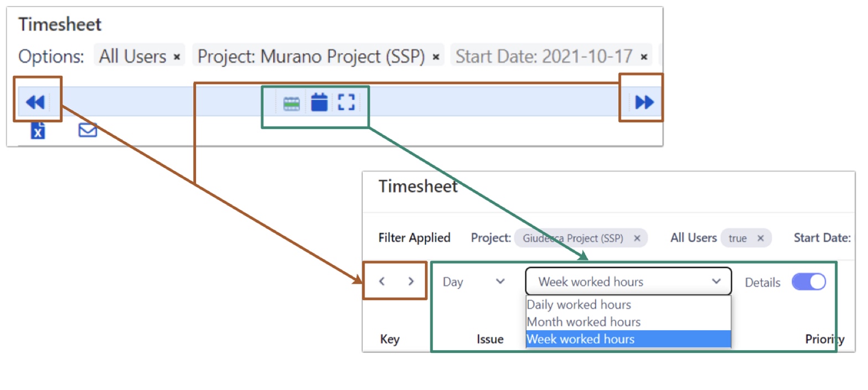Select Daily worked hours option
This screenshot has height=390, width=868.
(x=578, y=305)
